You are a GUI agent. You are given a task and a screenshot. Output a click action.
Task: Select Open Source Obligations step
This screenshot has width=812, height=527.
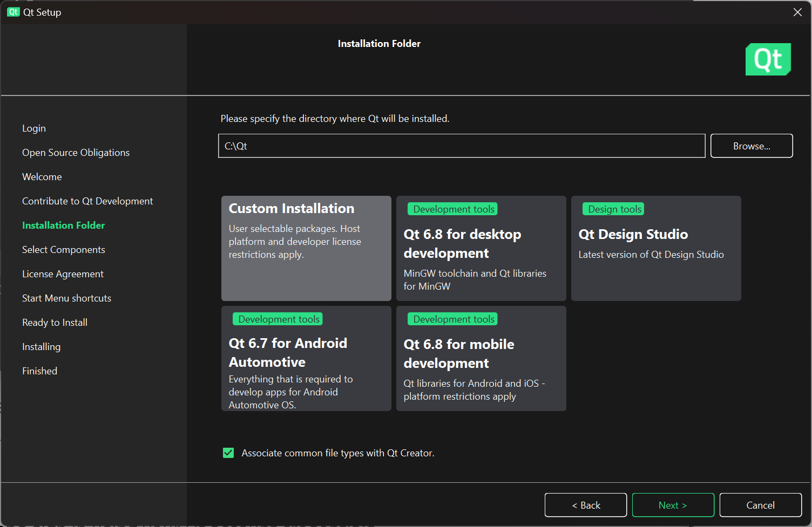click(x=76, y=153)
